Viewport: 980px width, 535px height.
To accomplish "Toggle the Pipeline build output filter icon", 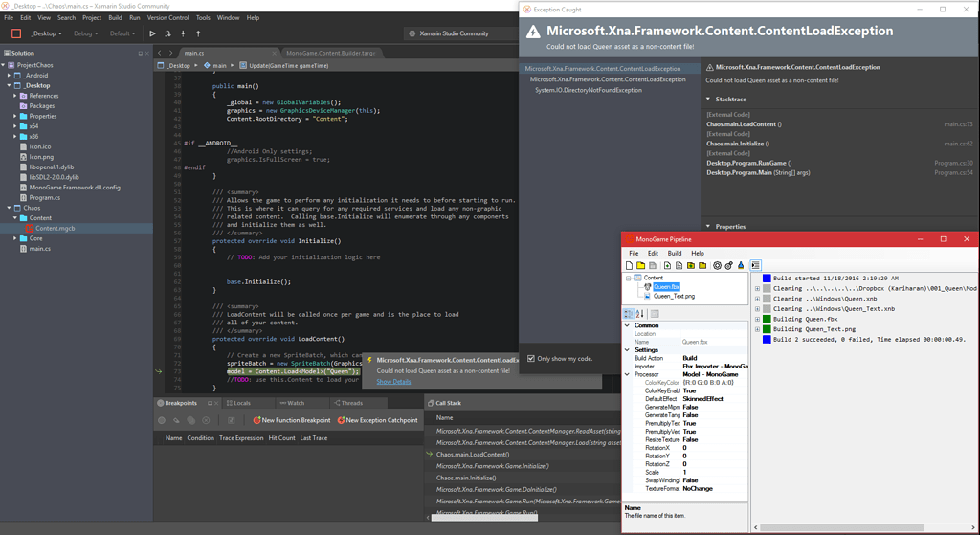I will pos(755,265).
